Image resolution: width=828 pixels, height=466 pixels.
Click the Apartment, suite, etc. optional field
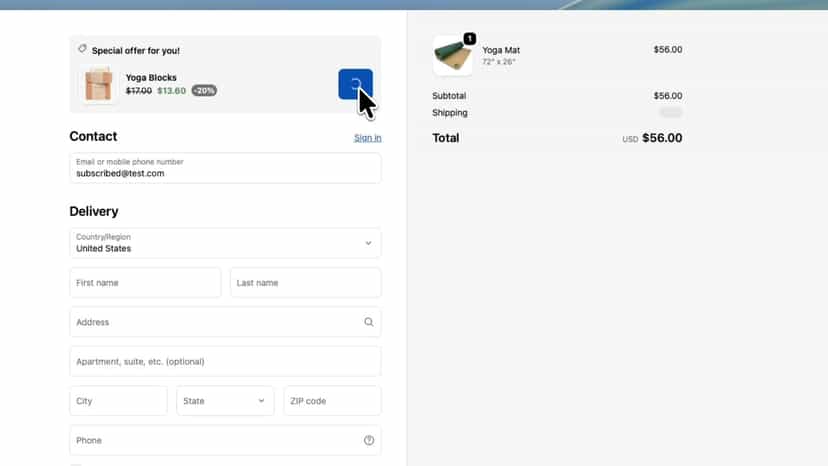tap(225, 361)
